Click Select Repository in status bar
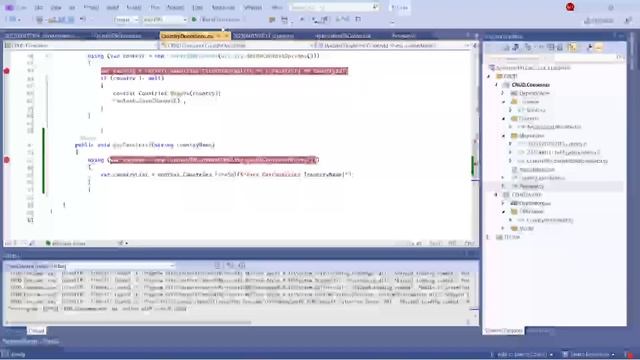The image size is (640, 360). pos(589,354)
